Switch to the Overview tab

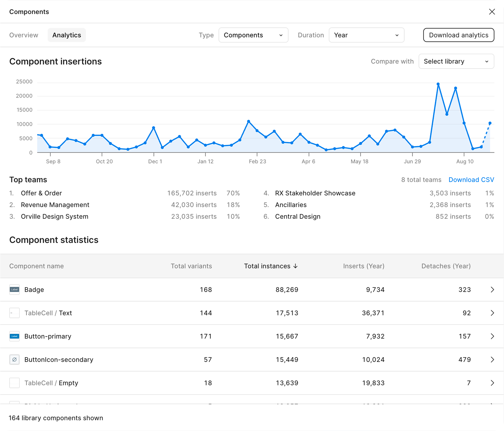point(24,35)
